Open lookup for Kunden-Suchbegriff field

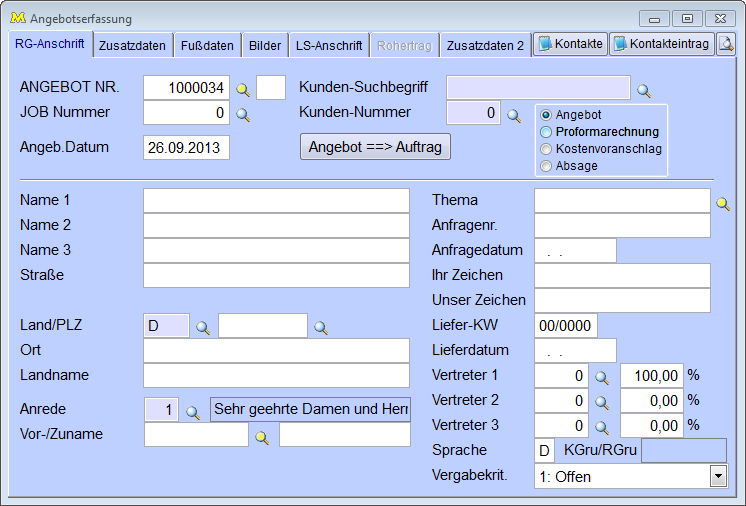(x=644, y=90)
